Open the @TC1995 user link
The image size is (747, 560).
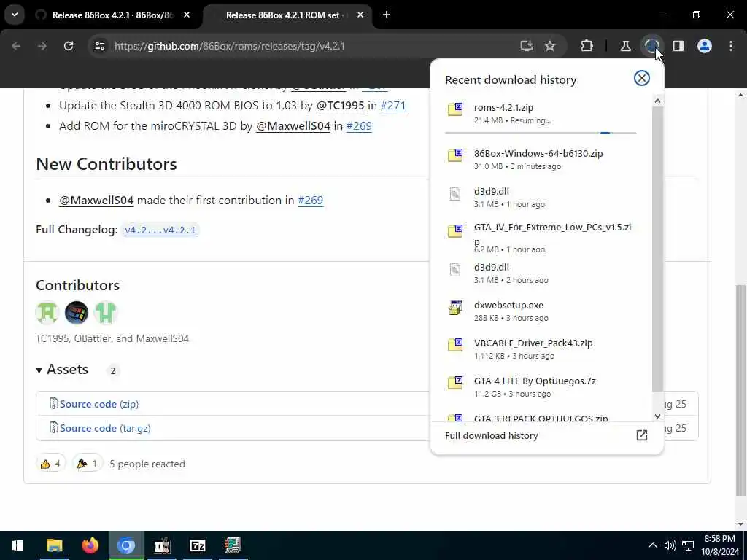pyautogui.click(x=340, y=105)
